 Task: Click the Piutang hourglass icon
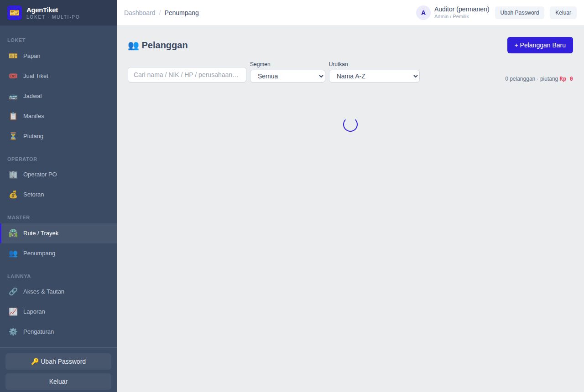pos(13,136)
